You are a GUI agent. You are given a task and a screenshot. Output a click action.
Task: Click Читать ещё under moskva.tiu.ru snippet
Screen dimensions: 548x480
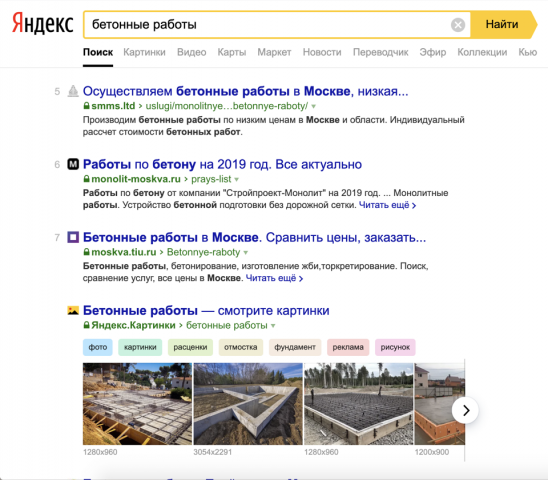[274, 278]
